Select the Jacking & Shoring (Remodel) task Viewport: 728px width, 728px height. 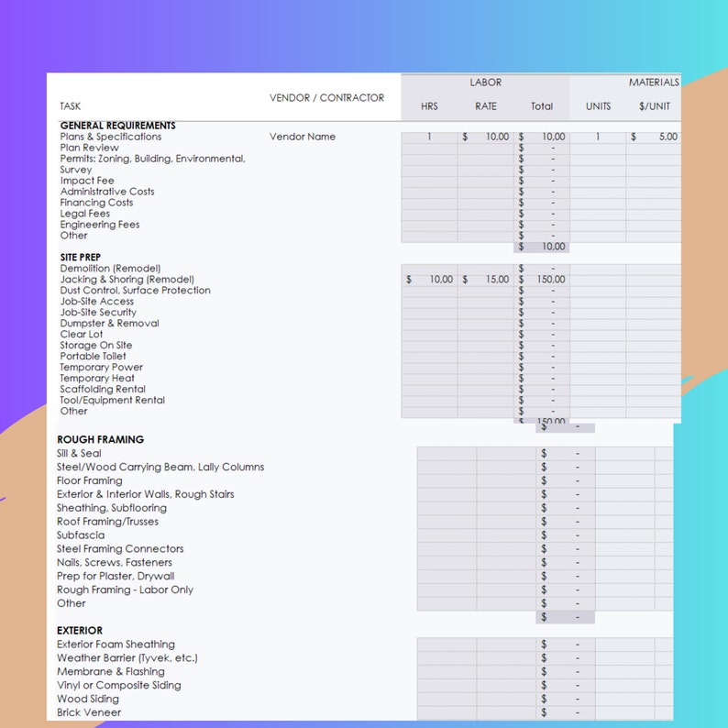coord(127,280)
